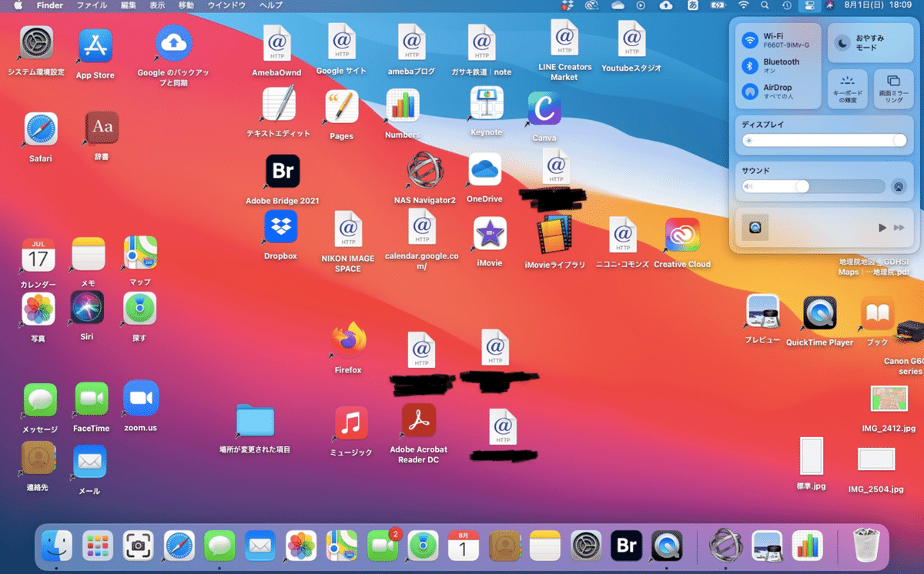Toggle Wi-Fi in Control Center
Viewport: 924px width, 574px height.
tap(749, 40)
